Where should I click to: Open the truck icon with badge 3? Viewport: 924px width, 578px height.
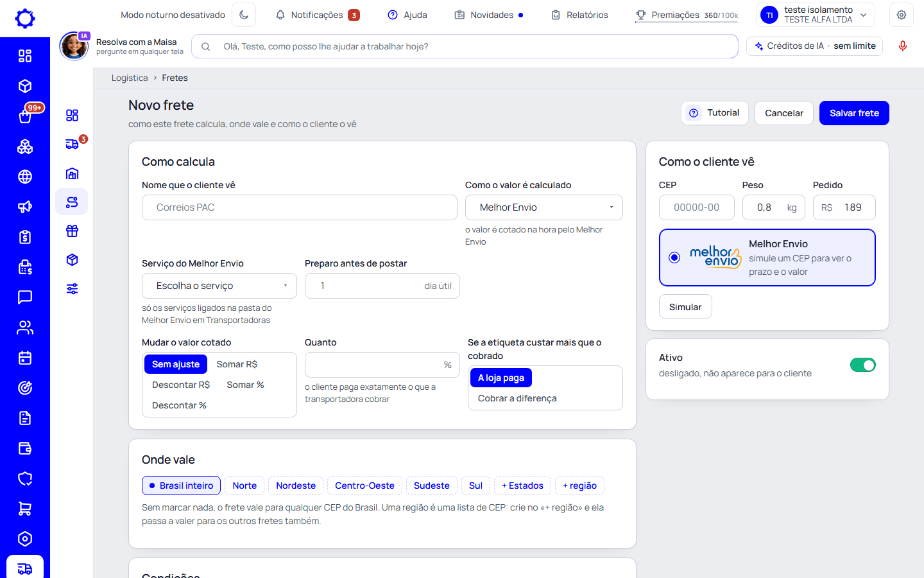(73, 144)
